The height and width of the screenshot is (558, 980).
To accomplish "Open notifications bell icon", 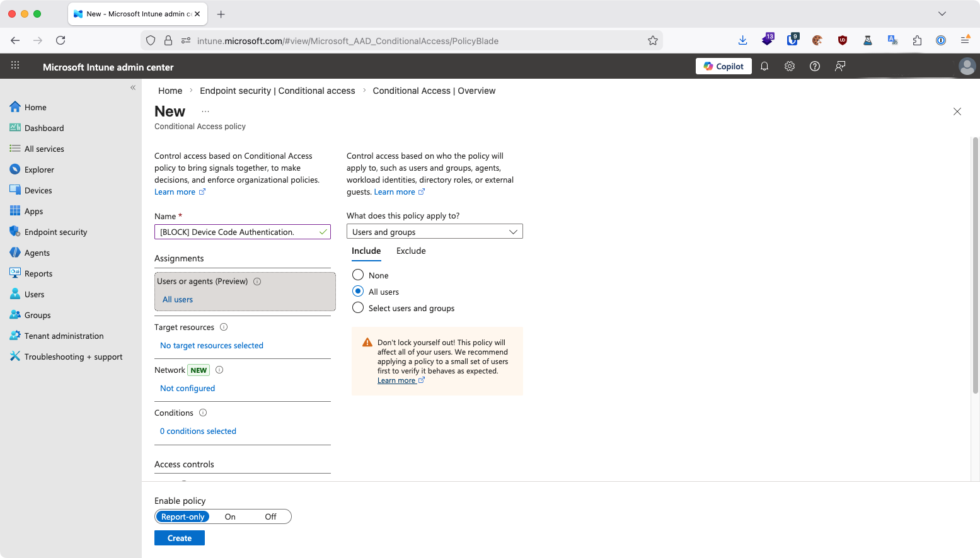I will (x=764, y=66).
